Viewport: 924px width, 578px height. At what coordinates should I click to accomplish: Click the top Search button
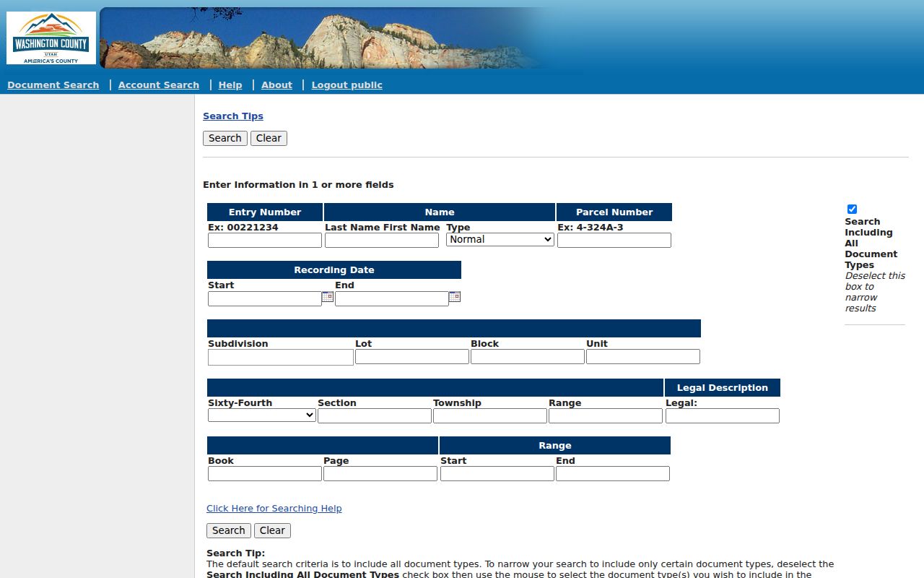[225, 138]
